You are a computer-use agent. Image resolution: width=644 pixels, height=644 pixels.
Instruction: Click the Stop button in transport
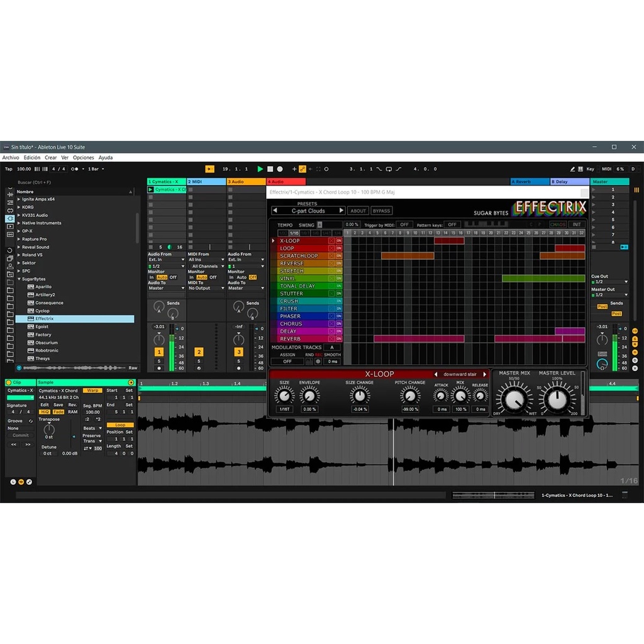[x=270, y=169]
